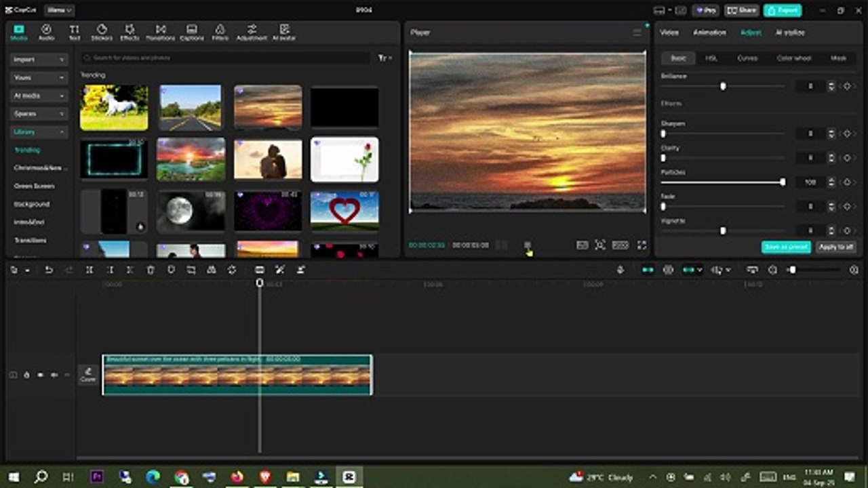Adjust the Brilliance value stepper
This screenshot has width=868, height=488.
click(x=831, y=87)
